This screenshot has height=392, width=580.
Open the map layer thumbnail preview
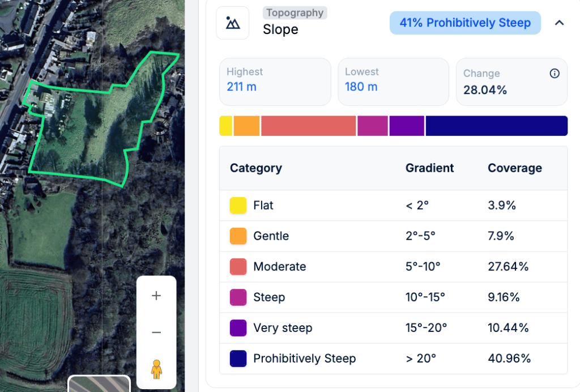(x=98, y=385)
